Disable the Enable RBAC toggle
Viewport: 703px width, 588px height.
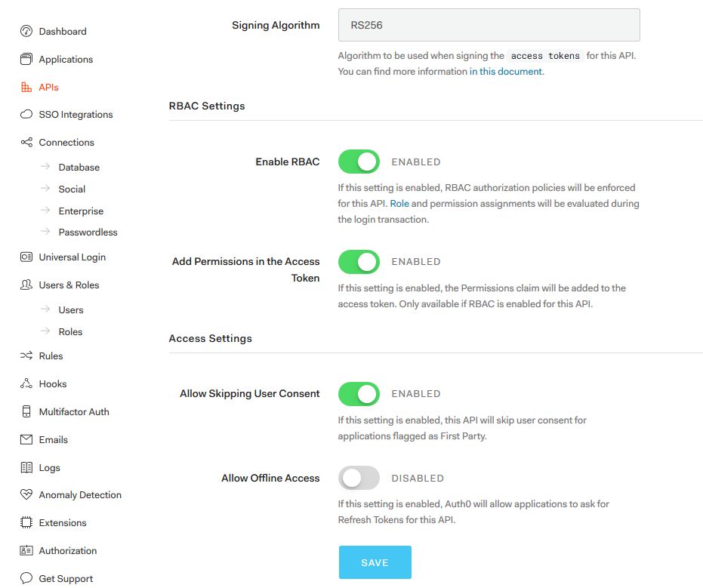pos(359,162)
